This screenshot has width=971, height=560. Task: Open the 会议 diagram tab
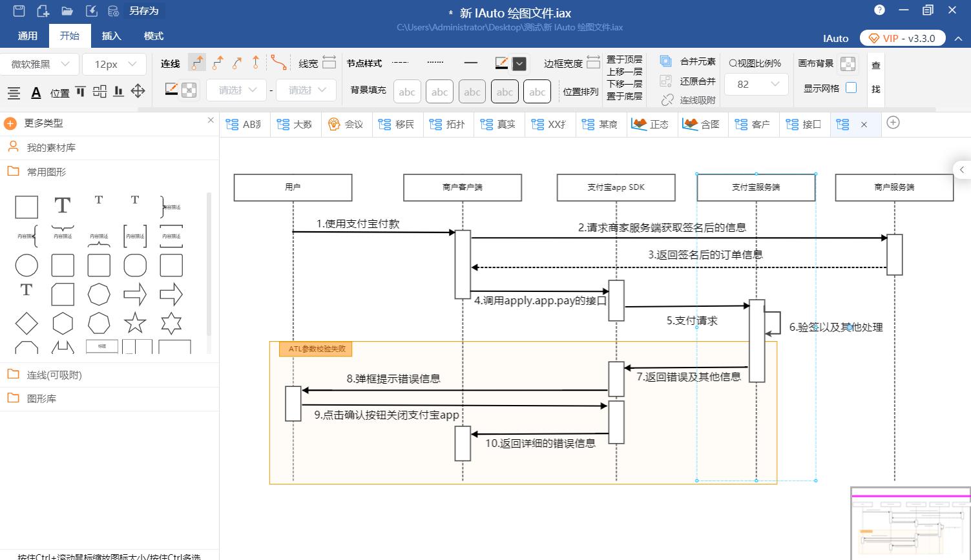pyautogui.click(x=347, y=124)
